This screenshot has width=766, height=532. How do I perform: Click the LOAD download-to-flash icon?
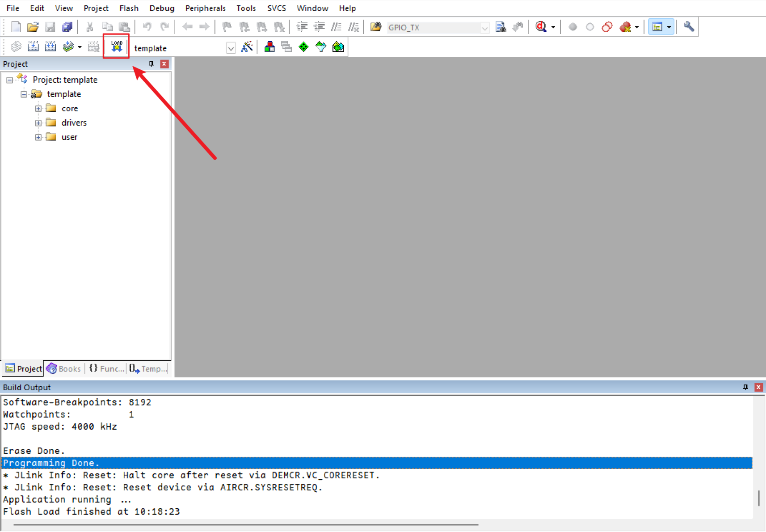tap(117, 46)
